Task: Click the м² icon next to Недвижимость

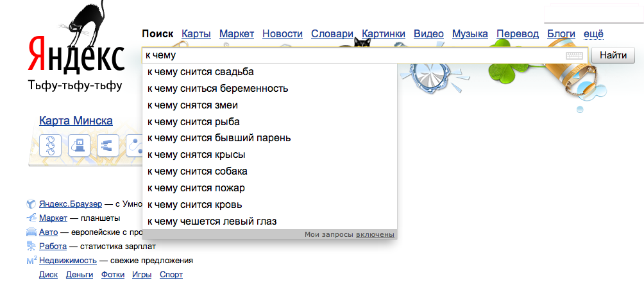Action: pyautogui.click(x=31, y=260)
